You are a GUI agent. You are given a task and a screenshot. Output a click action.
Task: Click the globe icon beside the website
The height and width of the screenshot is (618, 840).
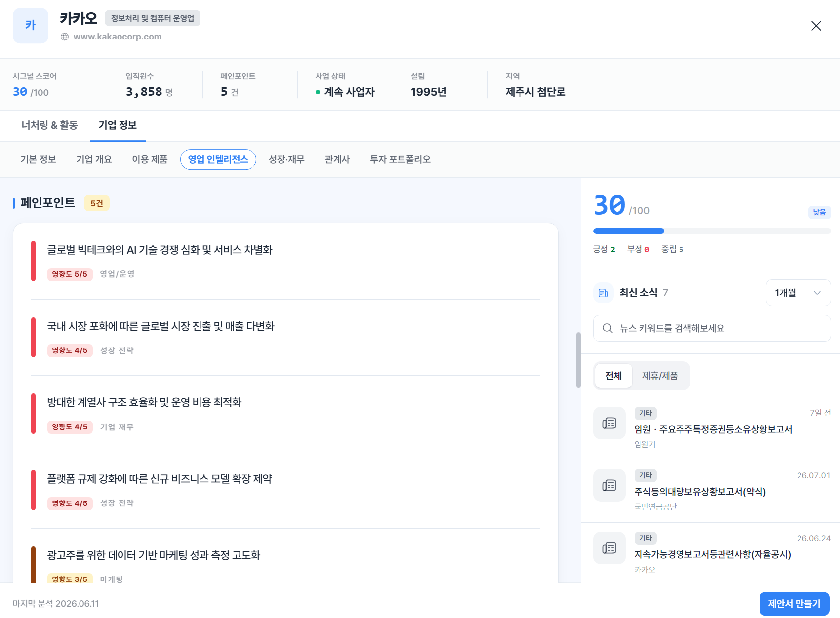(x=65, y=37)
